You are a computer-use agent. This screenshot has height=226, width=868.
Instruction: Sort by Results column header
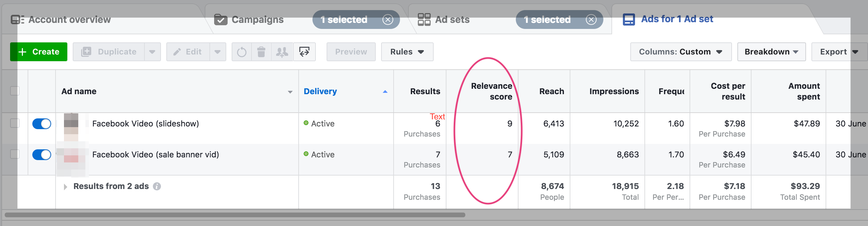tap(425, 91)
